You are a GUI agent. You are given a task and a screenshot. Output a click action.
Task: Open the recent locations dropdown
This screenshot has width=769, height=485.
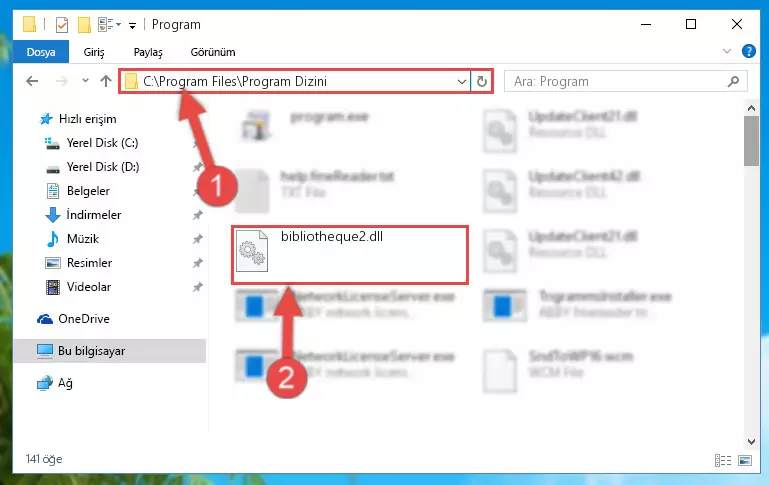pos(85,80)
